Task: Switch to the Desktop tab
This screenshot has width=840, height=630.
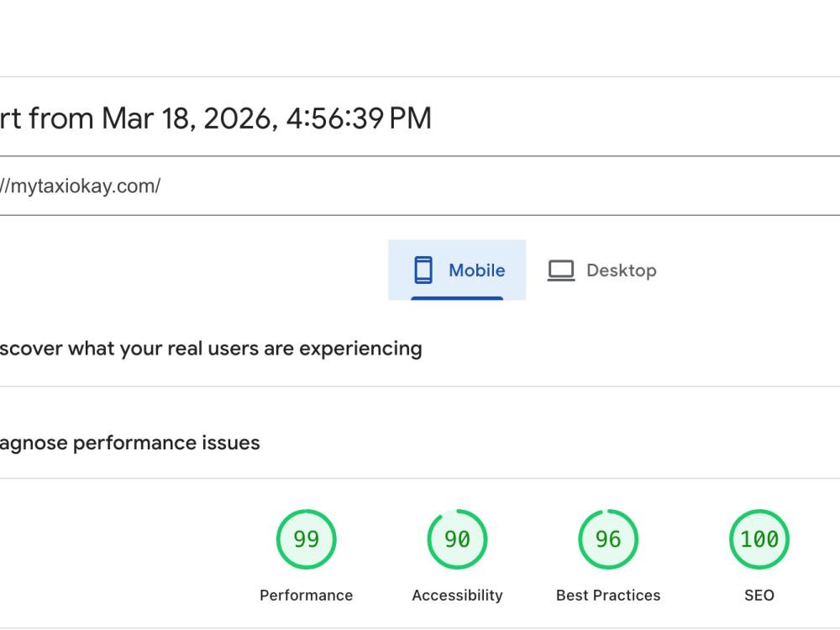Action: pos(602,270)
